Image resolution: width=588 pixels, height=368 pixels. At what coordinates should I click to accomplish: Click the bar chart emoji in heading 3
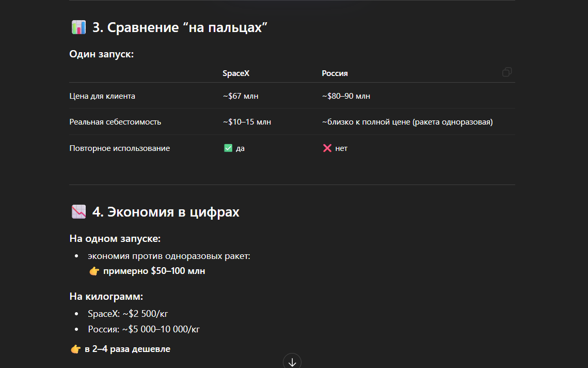(x=78, y=28)
